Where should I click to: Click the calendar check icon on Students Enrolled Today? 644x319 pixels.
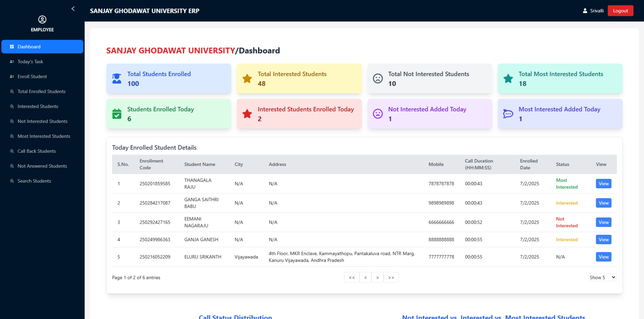point(117,114)
